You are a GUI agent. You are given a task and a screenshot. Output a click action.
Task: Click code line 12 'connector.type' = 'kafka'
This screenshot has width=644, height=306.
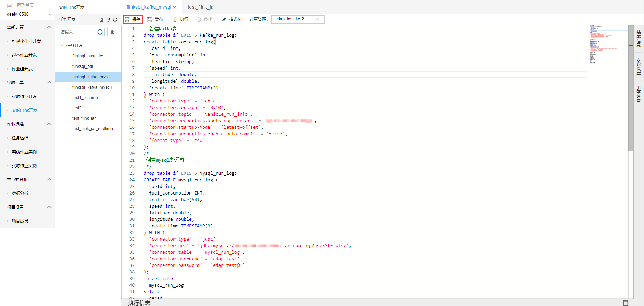click(x=185, y=101)
